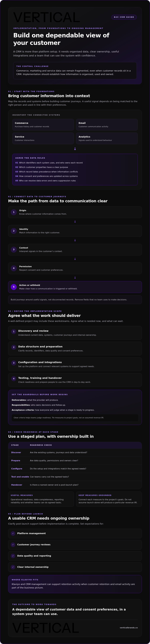Click the Data quality and reporting checkmark

tap(13, 556)
